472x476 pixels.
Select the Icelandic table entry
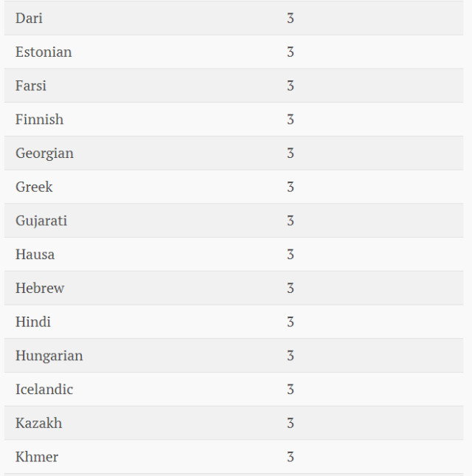tap(44, 390)
